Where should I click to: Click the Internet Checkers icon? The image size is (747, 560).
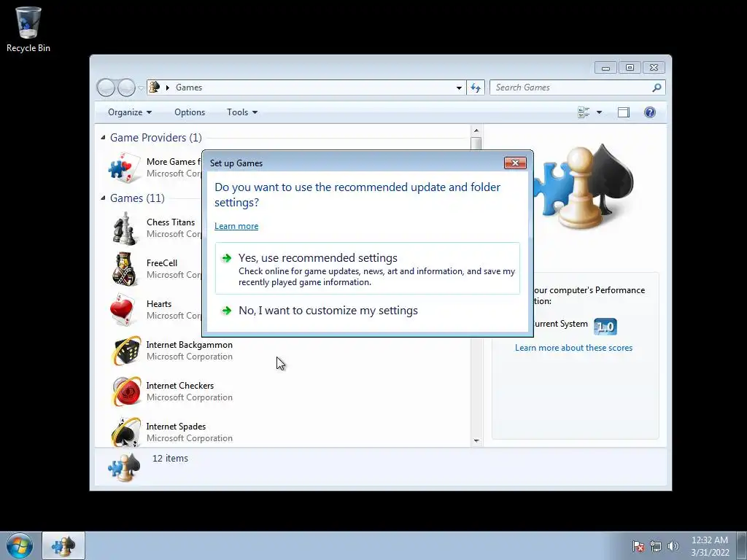[x=125, y=392]
